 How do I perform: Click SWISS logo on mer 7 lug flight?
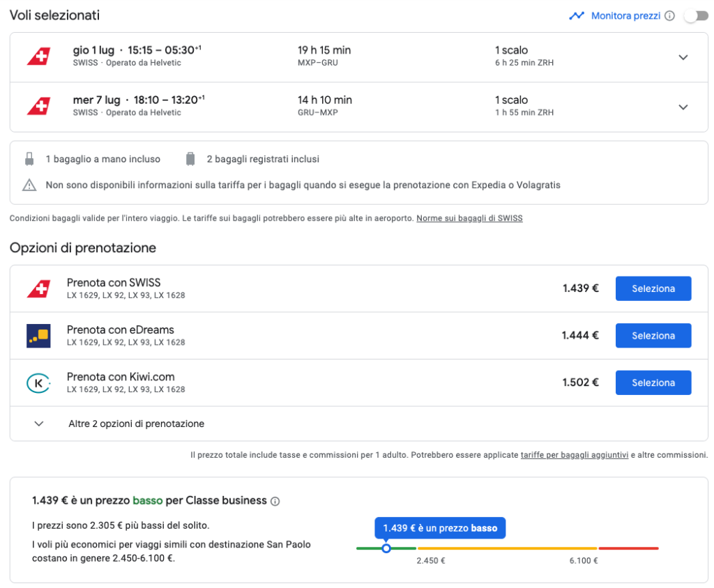39,106
